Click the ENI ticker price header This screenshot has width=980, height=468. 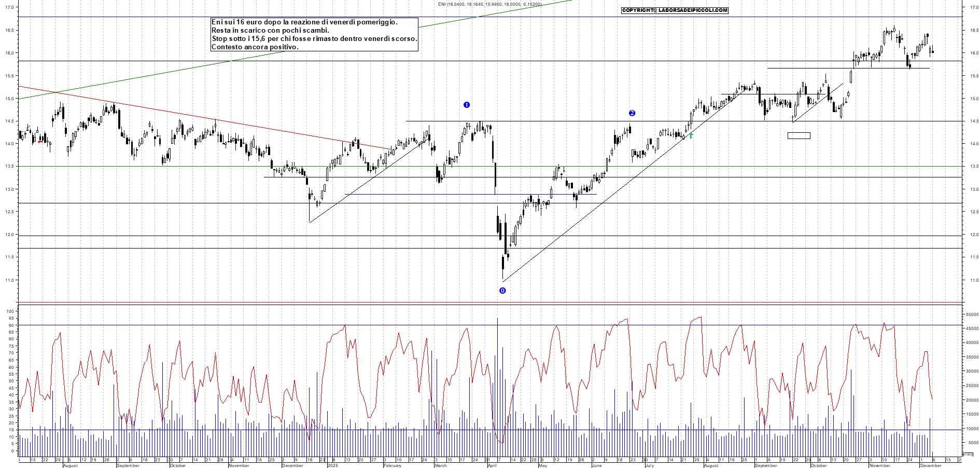(x=490, y=4)
